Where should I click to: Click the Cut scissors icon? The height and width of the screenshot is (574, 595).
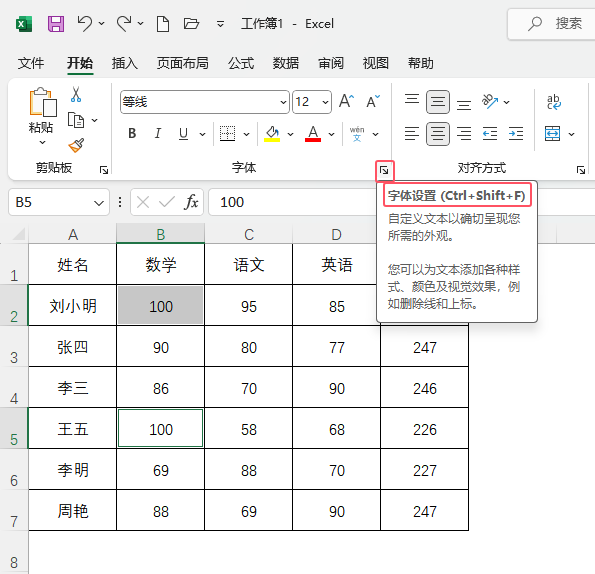click(76, 94)
